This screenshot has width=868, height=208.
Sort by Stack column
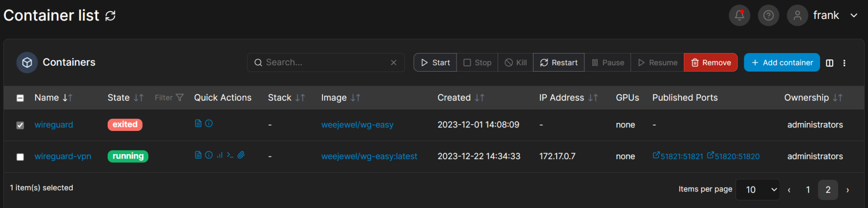point(286,97)
